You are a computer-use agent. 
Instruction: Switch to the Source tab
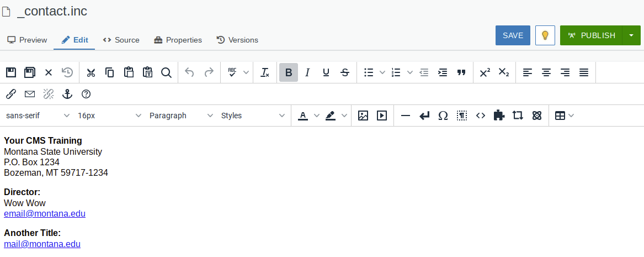click(121, 40)
